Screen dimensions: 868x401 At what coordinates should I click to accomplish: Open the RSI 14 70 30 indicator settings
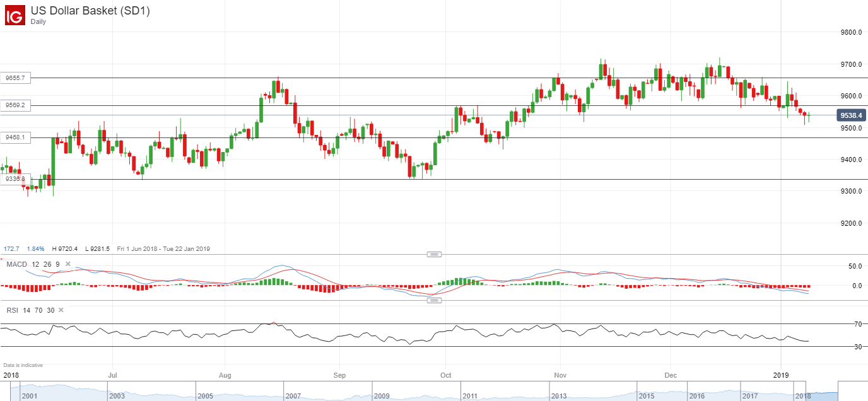(31, 310)
